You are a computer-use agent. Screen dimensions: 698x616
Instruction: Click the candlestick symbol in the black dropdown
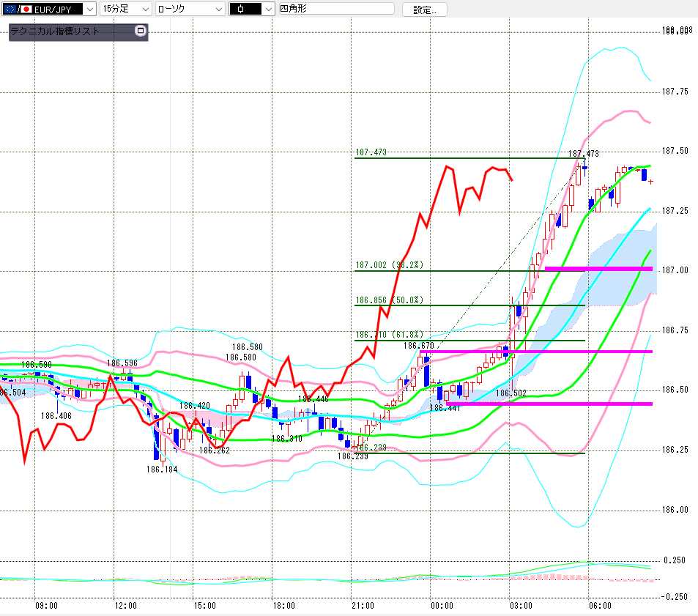pyautogui.click(x=241, y=9)
